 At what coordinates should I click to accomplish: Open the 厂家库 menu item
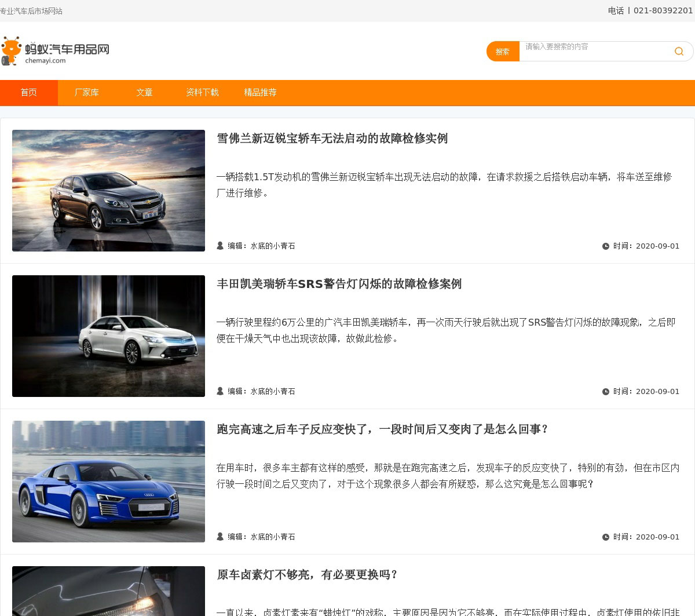tap(87, 93)
